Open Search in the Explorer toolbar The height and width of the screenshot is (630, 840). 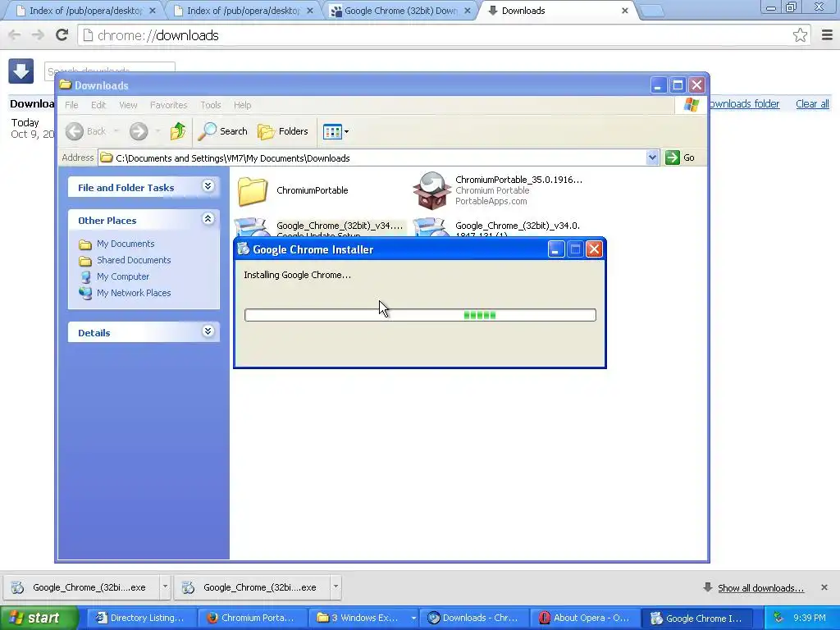point(223,131)
